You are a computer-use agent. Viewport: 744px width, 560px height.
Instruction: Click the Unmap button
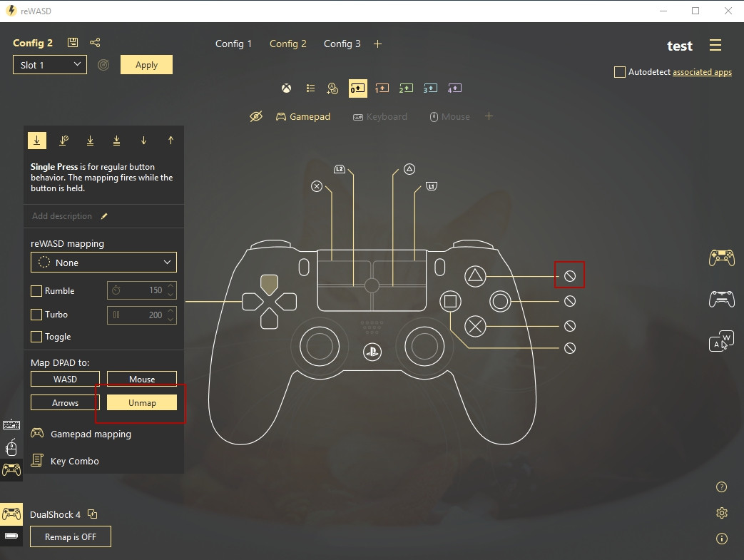[x=142, y=403]
